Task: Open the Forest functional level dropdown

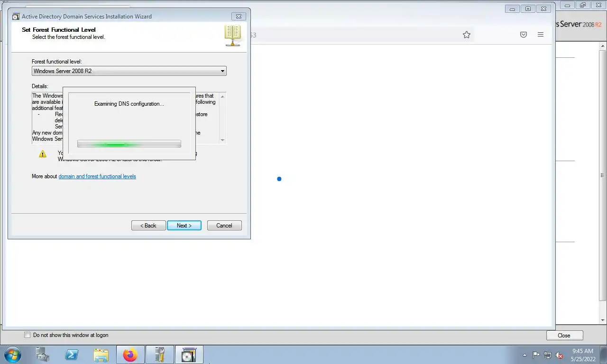Action: (x=129, y=71)
